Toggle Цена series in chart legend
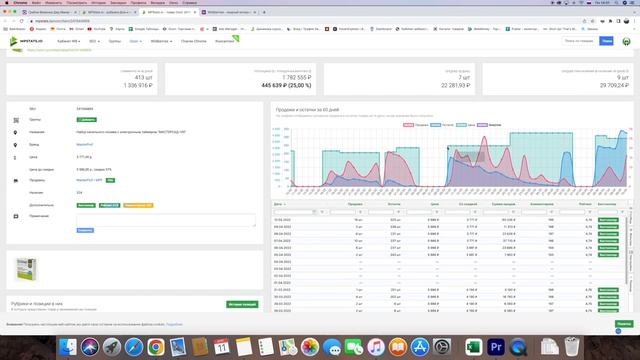 click(465, 125)
